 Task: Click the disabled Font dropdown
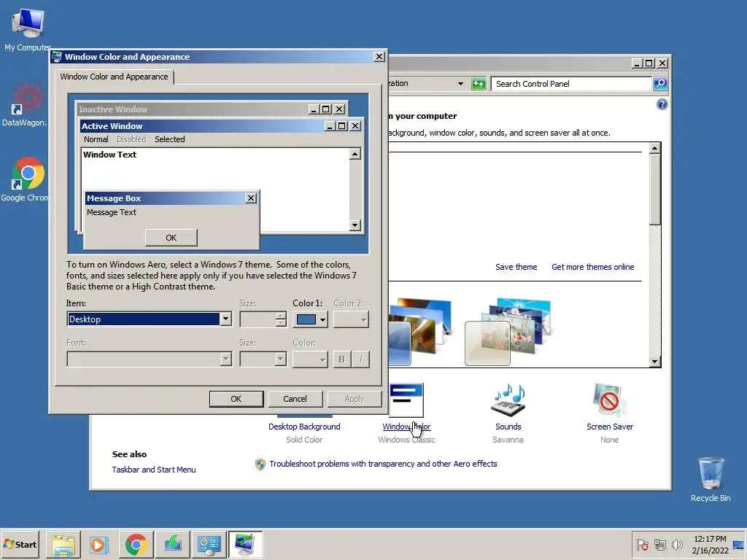tap(149, 359)
